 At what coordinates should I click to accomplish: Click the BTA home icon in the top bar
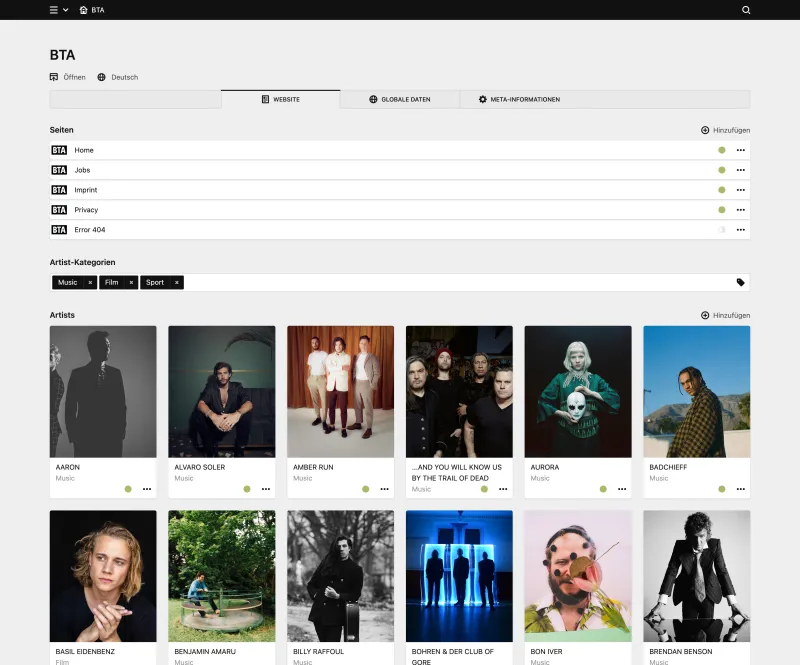pos(82,10)
